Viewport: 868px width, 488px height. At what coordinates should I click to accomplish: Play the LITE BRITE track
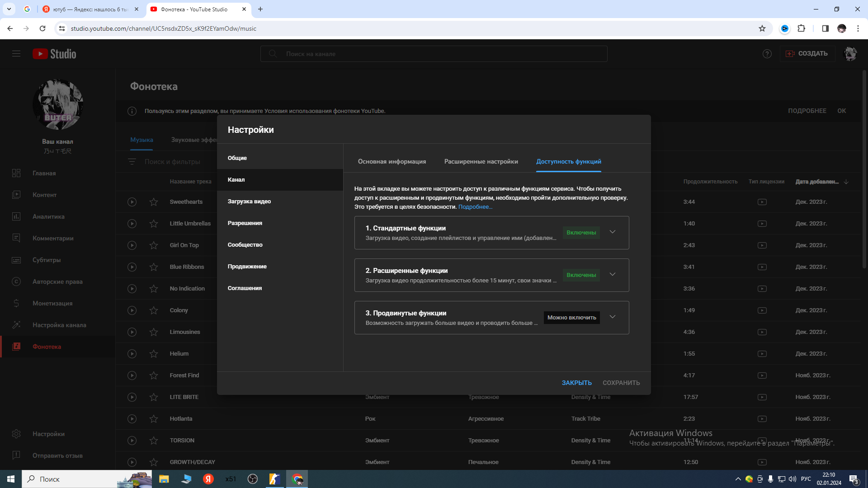(132, 397)
